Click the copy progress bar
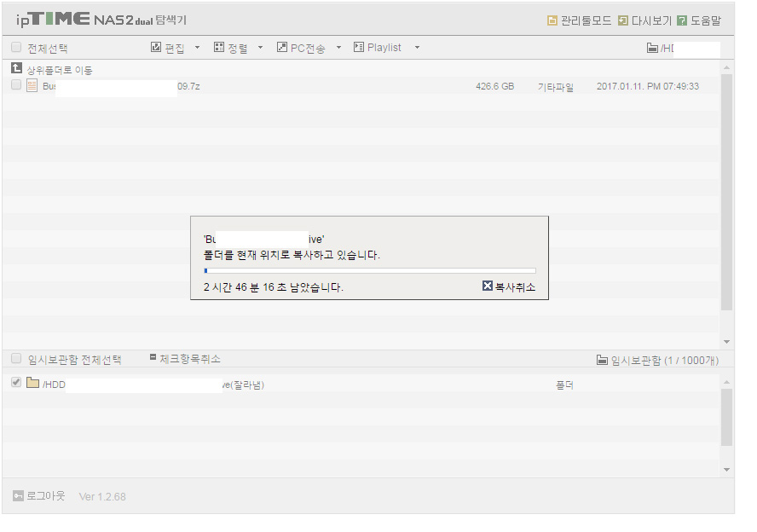757x532 pixels. (370, 271)
